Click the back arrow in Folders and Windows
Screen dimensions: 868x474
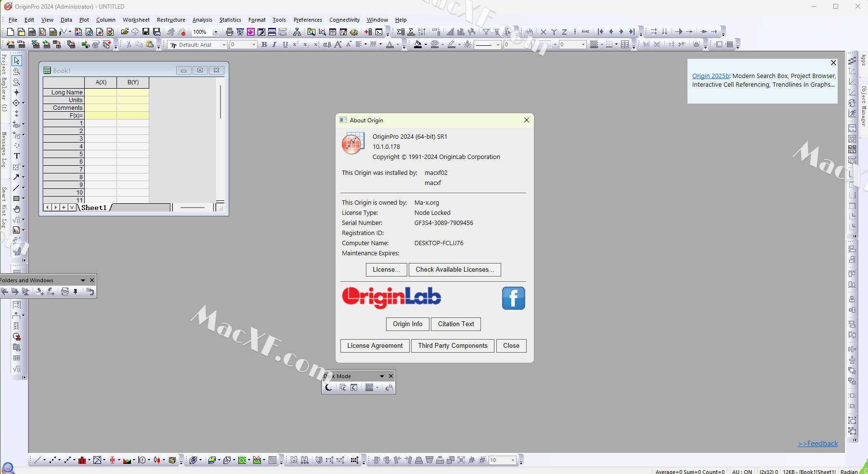[5, 291]
